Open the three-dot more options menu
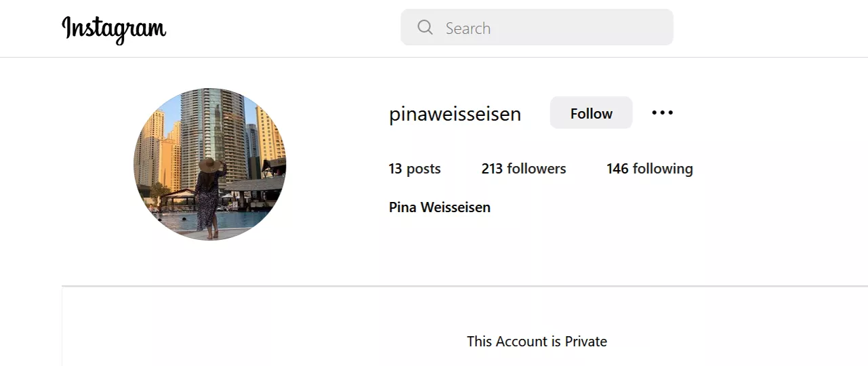868x366 pixels. click(662, 113)
